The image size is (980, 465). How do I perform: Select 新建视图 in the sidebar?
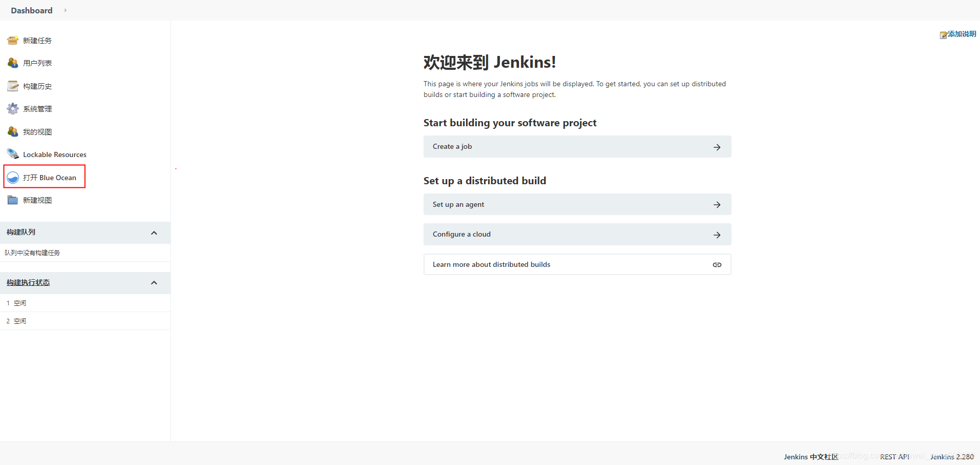tap(37, 200)
